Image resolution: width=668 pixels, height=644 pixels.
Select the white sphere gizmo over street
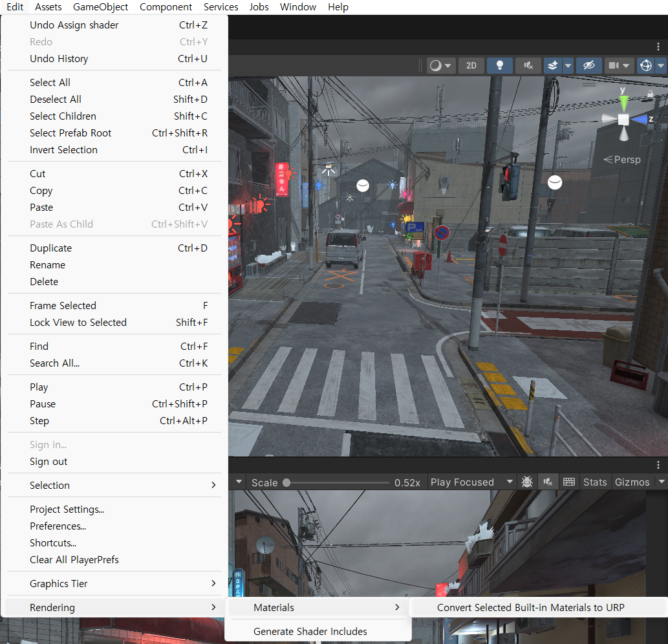click(363, 186)
